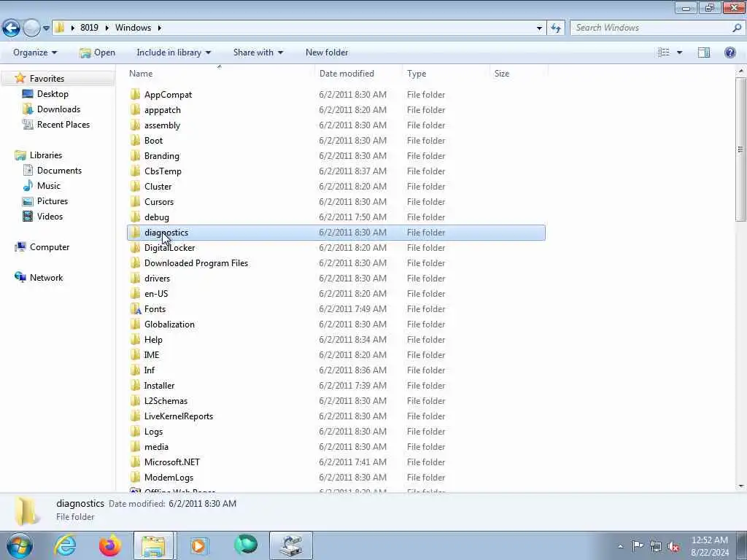Open Recent Places in navigation pane

pos(63,124)
